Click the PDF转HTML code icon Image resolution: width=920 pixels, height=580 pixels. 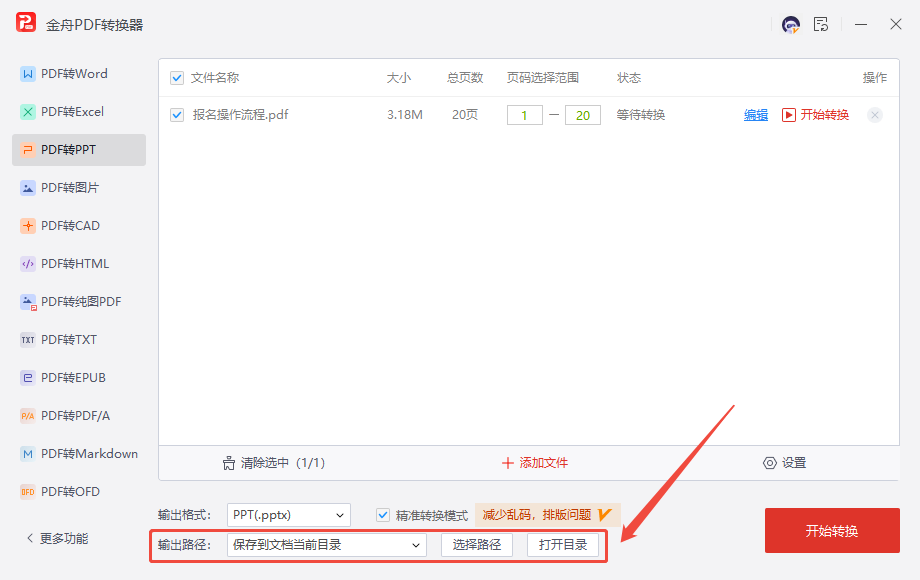(x=28, y=264)
